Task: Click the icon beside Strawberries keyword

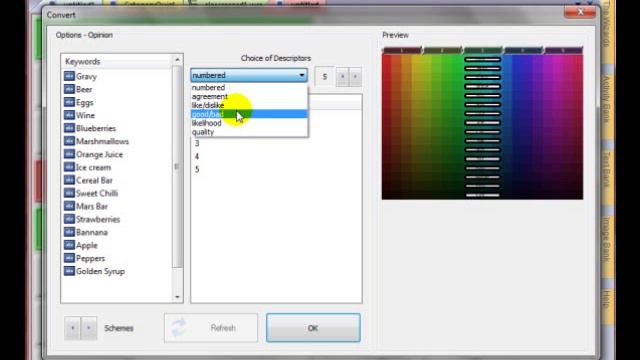Action: tap(69, 219)
